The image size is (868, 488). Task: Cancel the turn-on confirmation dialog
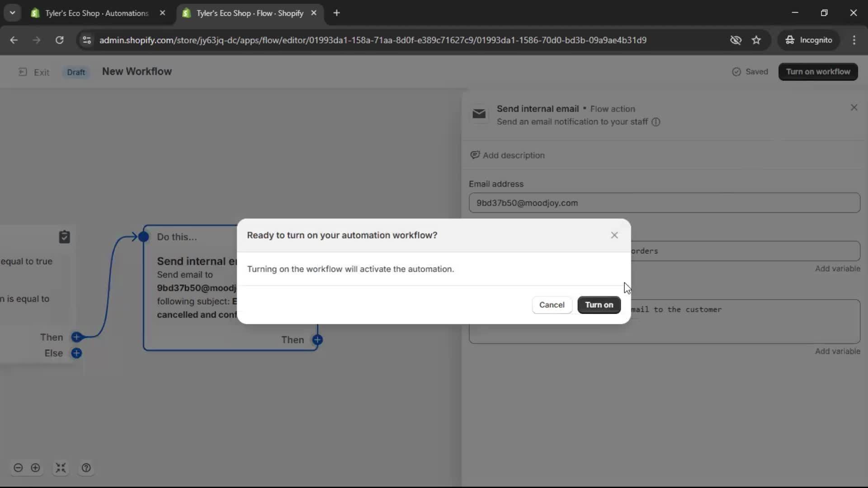pyautogui.click(x=552, y=305)
